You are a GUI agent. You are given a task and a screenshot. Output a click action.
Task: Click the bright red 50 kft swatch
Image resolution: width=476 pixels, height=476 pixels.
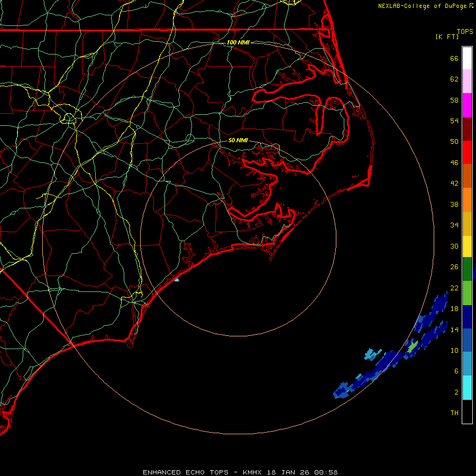click(467, 152)
